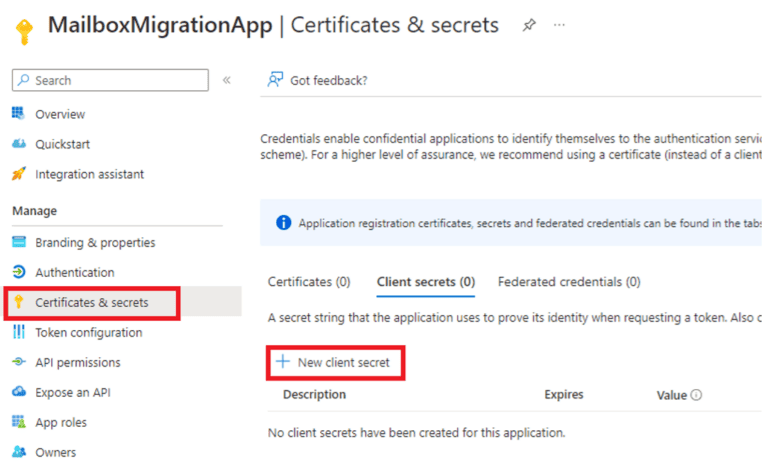Switch to the Federated credentials (0) tab
768x475 pixels.
click(569, 282)
